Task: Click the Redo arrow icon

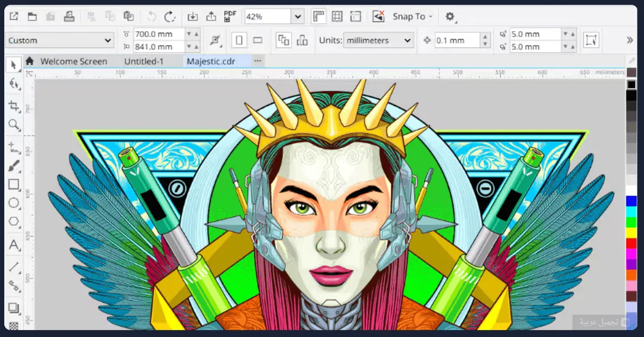Action: click(170, 17)
